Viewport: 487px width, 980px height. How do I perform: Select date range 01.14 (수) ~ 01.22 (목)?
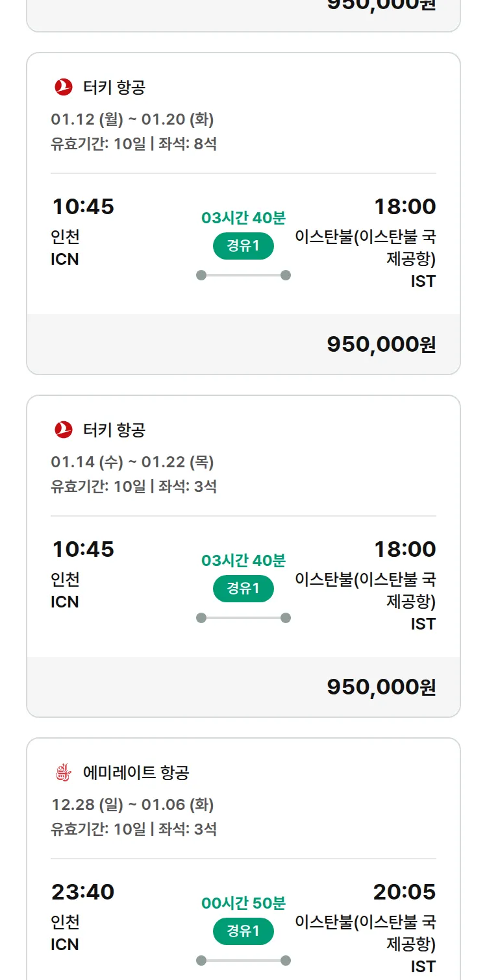point(132,462)
